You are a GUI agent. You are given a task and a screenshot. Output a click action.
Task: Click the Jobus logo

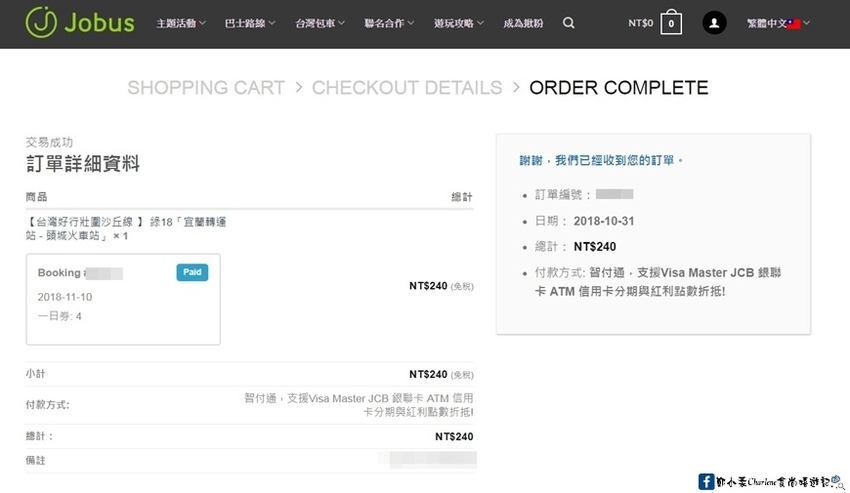coord(80,22)
